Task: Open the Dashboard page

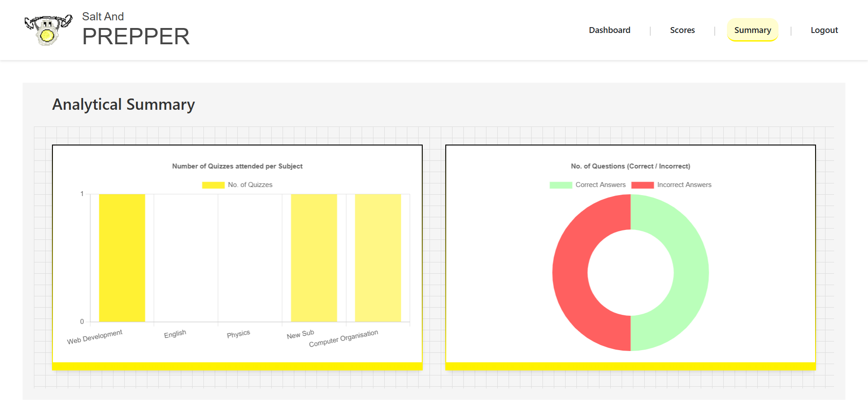Action: coord(609,30)
